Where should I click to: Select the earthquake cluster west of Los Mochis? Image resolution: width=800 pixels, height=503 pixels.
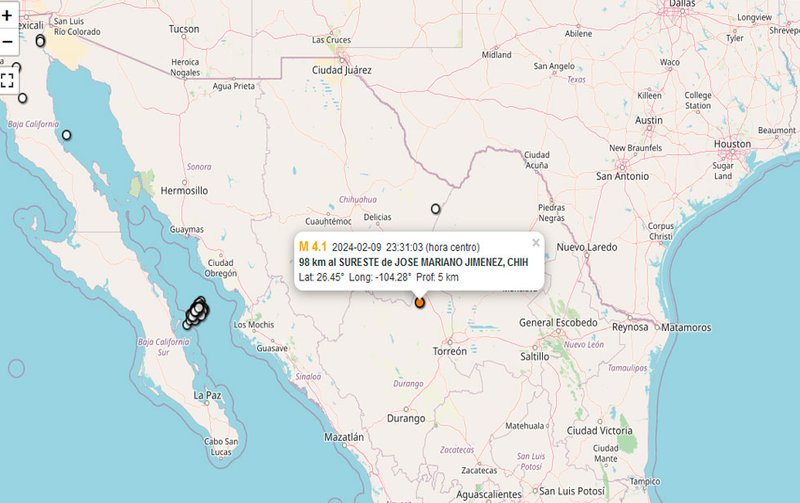click(196, 312)
